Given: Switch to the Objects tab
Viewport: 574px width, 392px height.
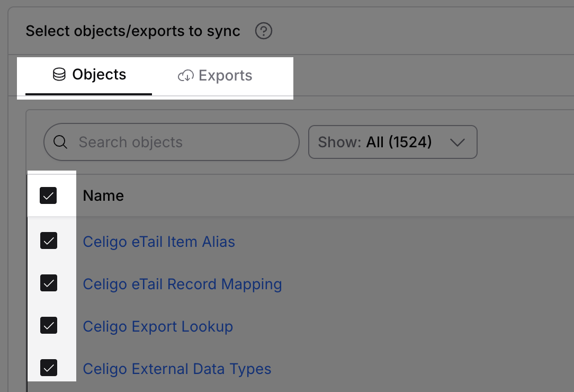Looking at the screenshot, I should click(89, 75).
